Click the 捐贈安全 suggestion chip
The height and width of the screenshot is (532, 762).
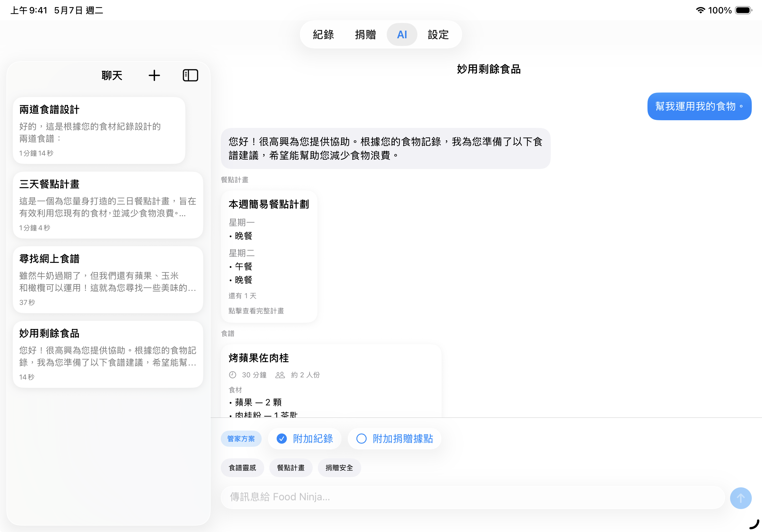(339, 467)
